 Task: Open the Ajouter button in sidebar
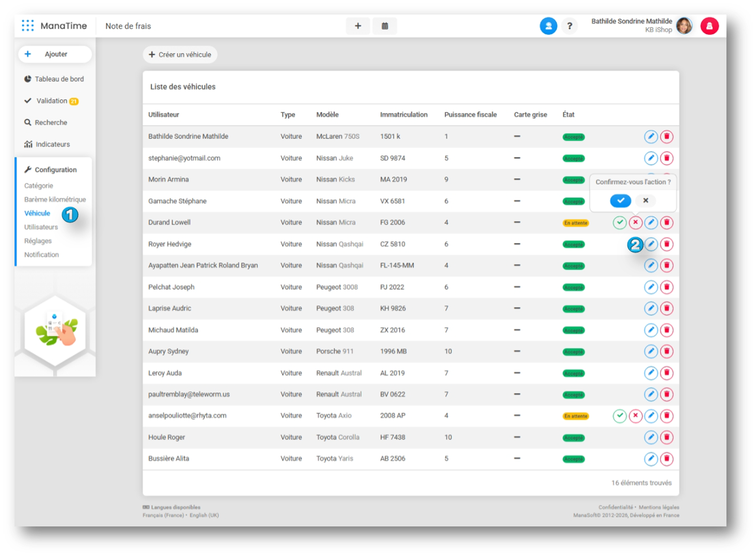point(55,54)
